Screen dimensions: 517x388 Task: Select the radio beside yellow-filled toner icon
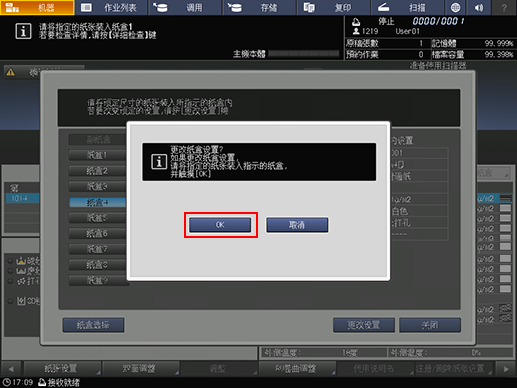11,261
